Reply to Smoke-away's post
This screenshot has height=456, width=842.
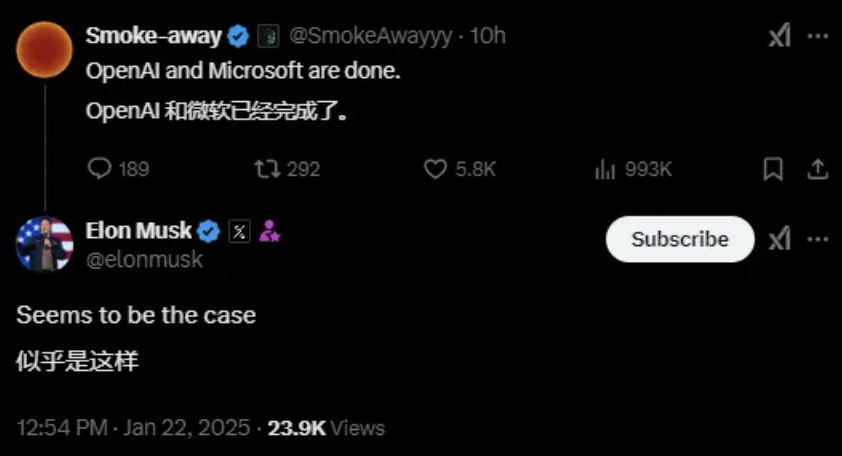click(x=100, y=169)
